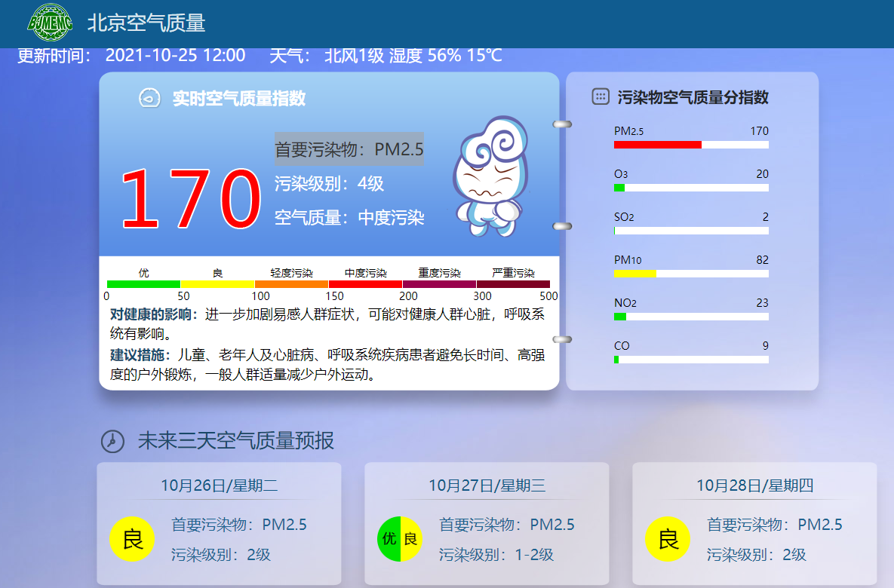Click the BJMEMC logo in header
Image resolution: width=894 pixels, height=588 pixels.
50,23
